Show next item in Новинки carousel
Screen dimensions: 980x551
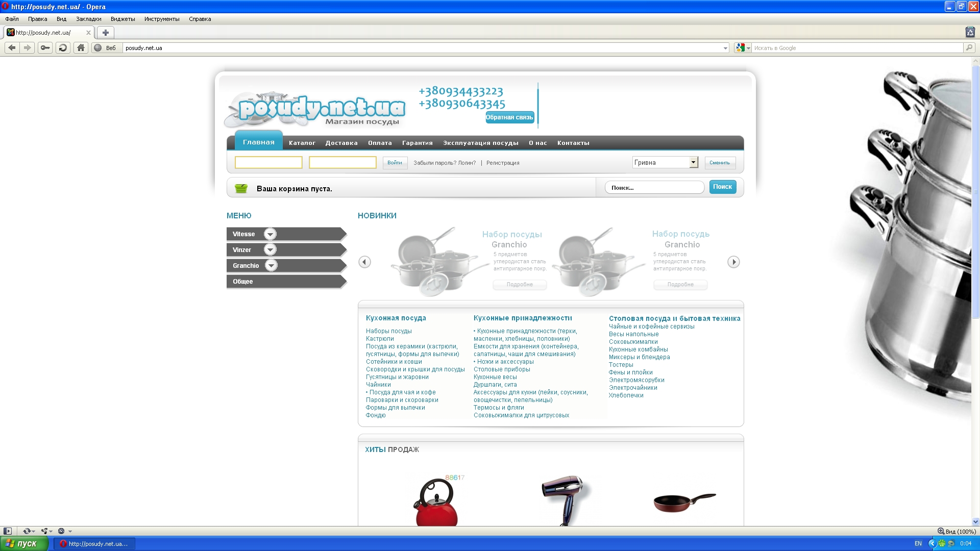point(733,262)
